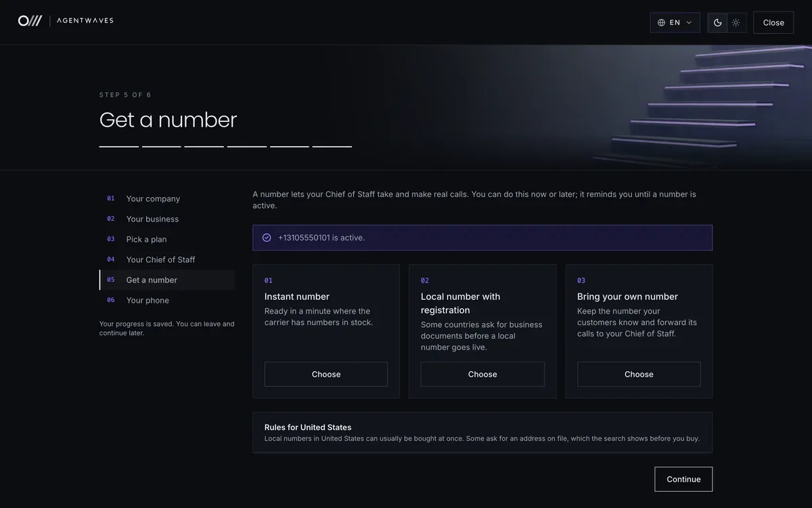Select step 05 Get a number

coord(166,280)
